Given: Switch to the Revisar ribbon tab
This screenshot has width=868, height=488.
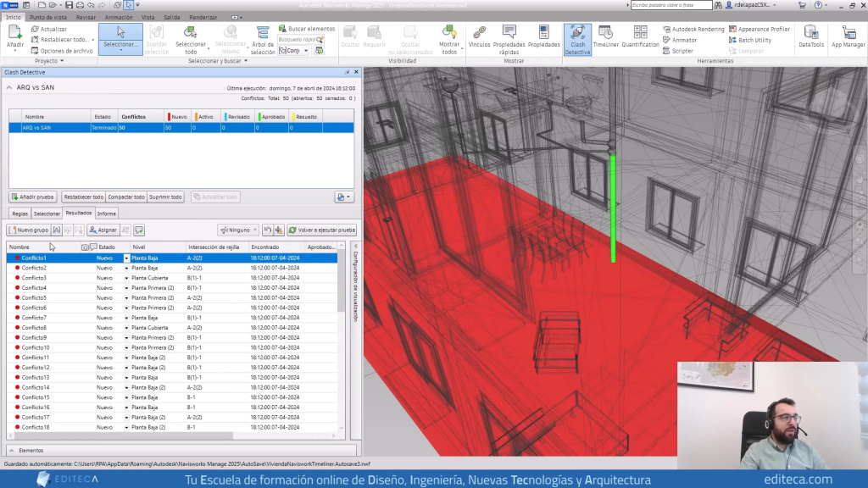Looking at the screenshot, I should 86,17.
